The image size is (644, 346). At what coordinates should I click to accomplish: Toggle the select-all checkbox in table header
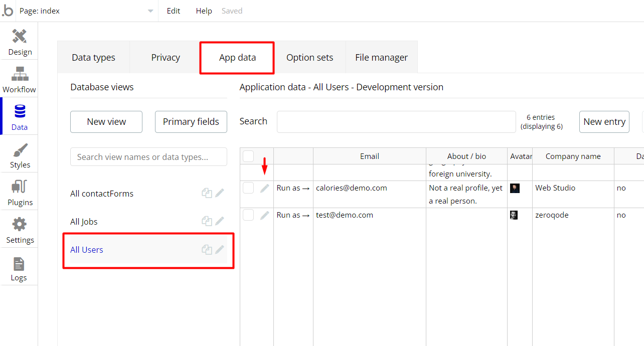tap(248, 156)
